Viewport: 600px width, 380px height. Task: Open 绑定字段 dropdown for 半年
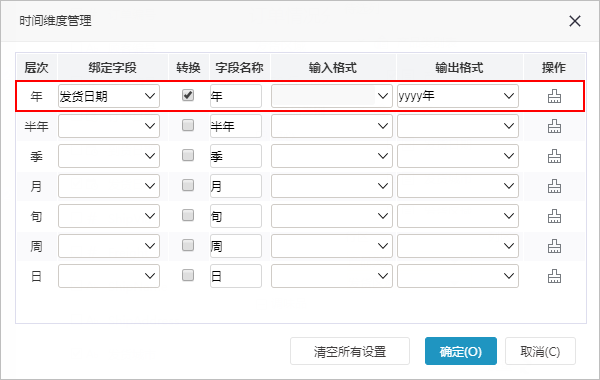coord(109,126)
